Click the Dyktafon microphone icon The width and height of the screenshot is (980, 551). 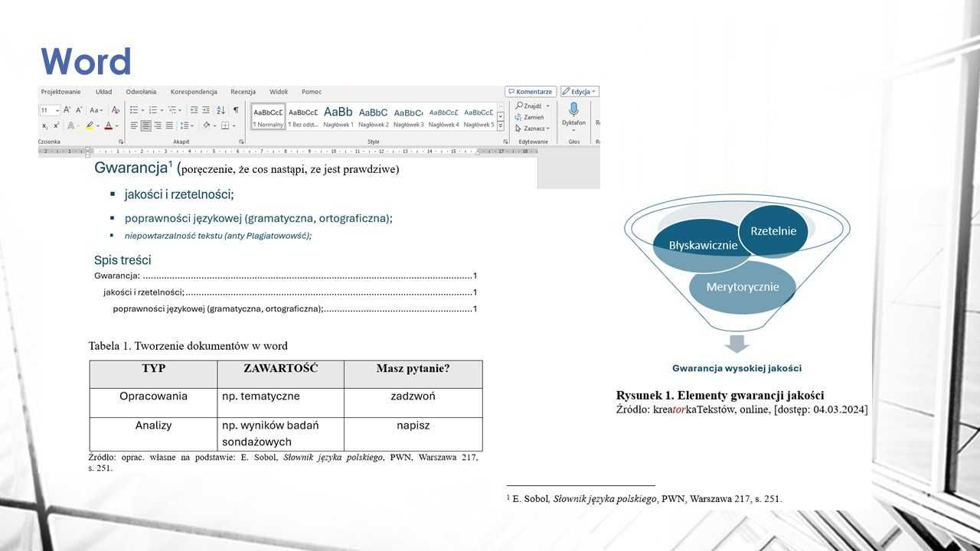coord(573,109)
